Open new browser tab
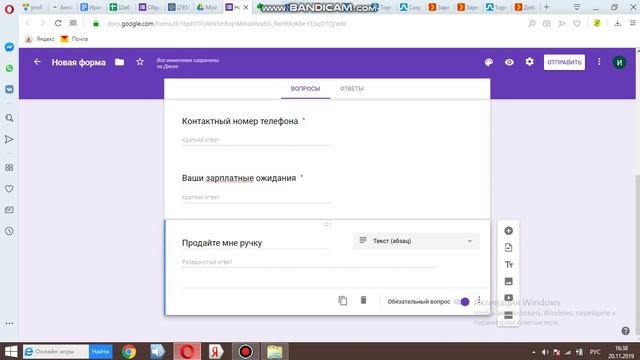The height and width of the screenshot is (360, 640). [547, 7]
